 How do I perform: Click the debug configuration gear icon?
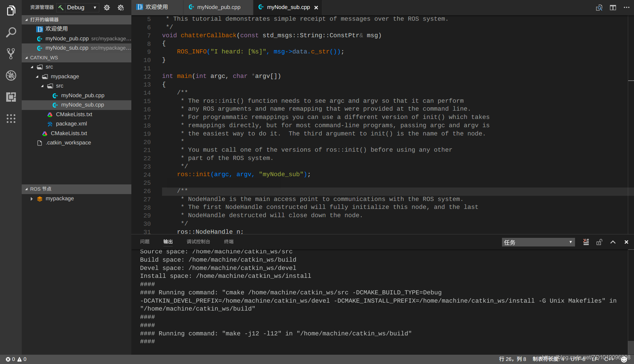pyautogui.click(x=107, y=7)
